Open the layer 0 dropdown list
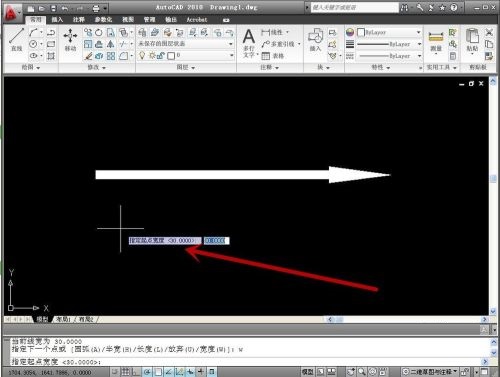The width and height of the screenshot is (500, 377). (x=231, y=56)
